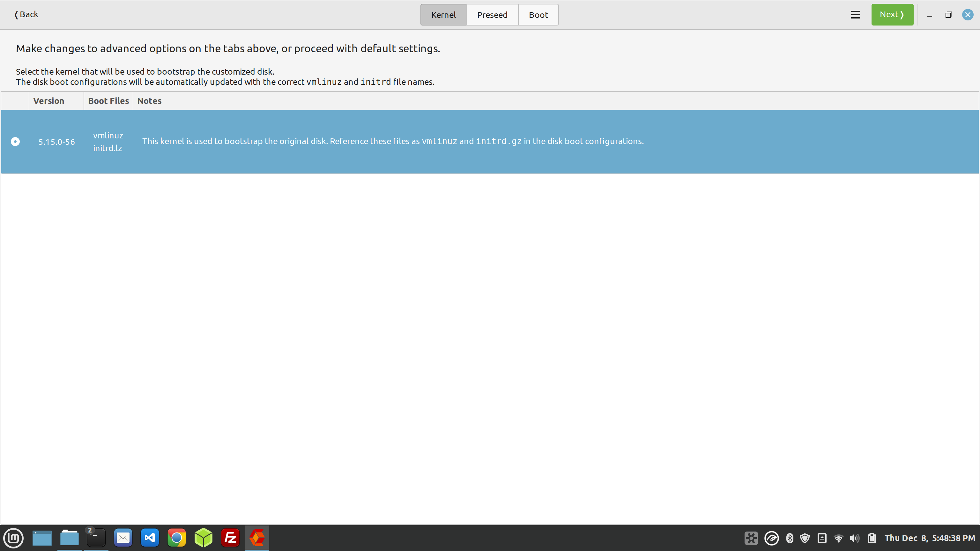Image resolution: width=980 pixels, height=551 pixels.
Task: Open the Linux Mint start menu
Action: 13,538
